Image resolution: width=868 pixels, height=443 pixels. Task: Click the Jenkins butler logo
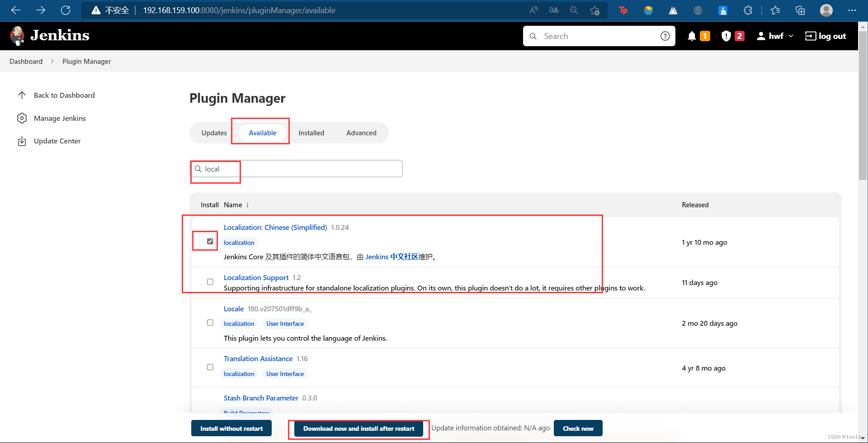tap(18, 36)
